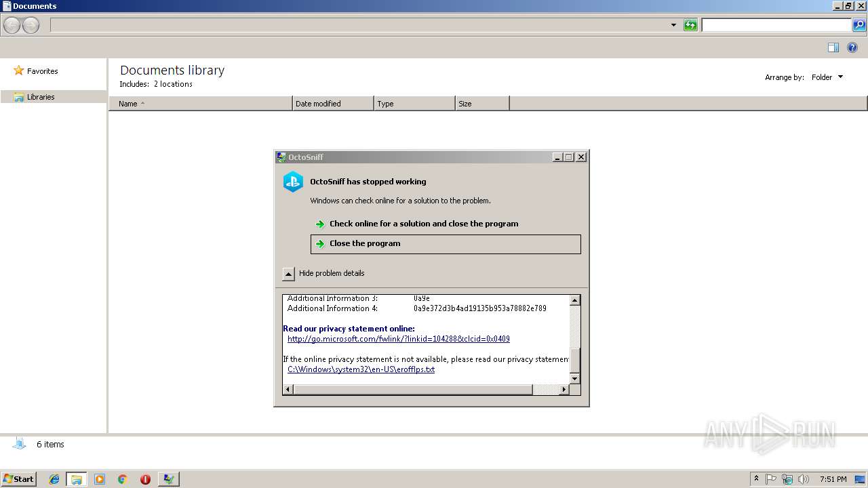Click the '2 locations' link
Viewport: 868px width, 488px height.
tap(173, 84)
